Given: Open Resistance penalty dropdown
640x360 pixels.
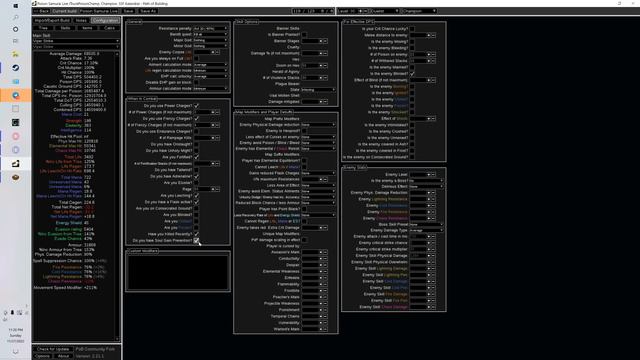Looking at the screenshot, I should tap(210, 29).
